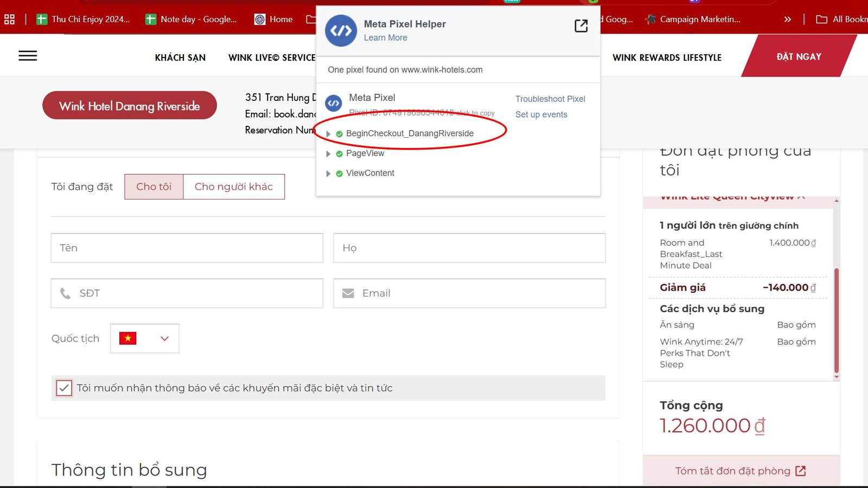The width and height of the screenshot is (868, 488).
Task: Open the WINK LIVE© SERVICE menu
Action: 272,57
